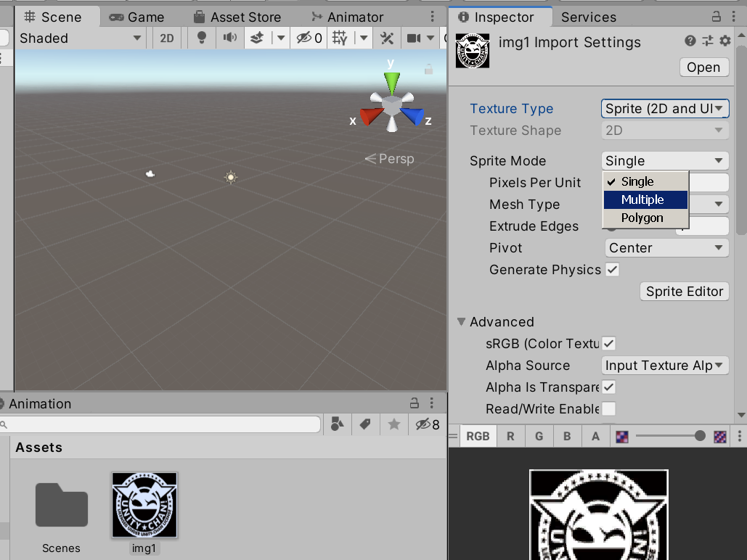Open the scene camera settings dropdown arrow
747x560 pixels.
point(430,38)
